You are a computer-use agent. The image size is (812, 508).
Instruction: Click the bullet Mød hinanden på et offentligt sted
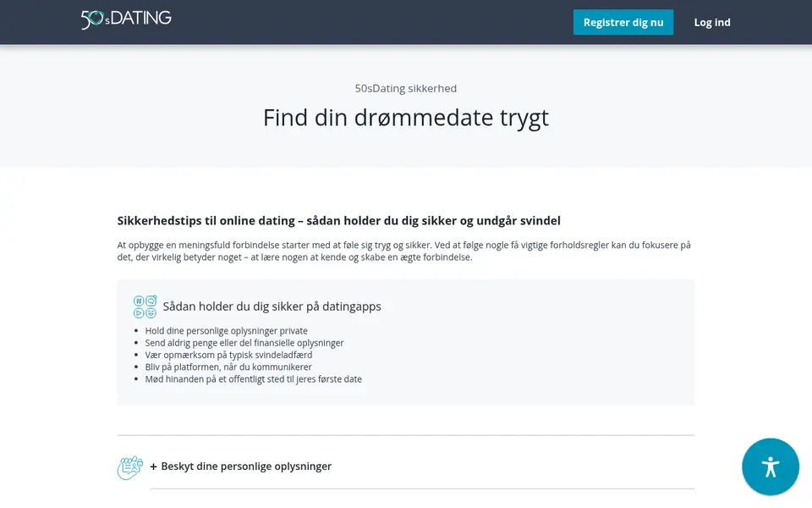tap(253, 379)
